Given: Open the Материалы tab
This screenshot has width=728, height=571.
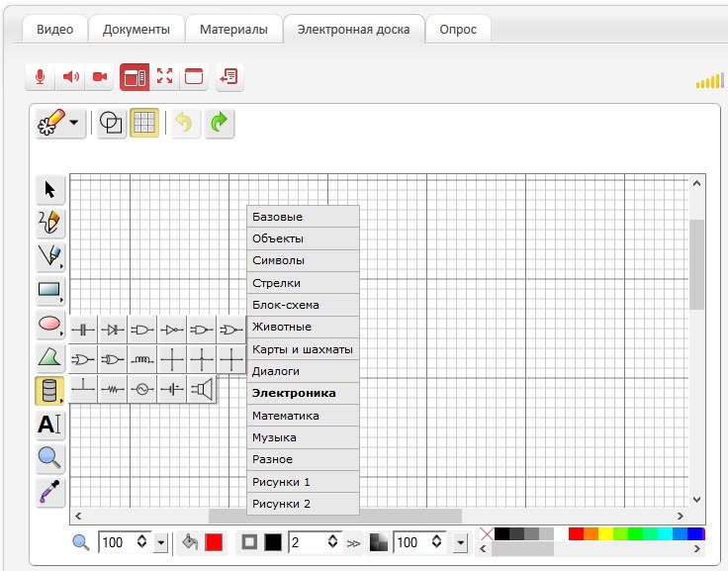Looking at the screenshot, I should 233,30.
